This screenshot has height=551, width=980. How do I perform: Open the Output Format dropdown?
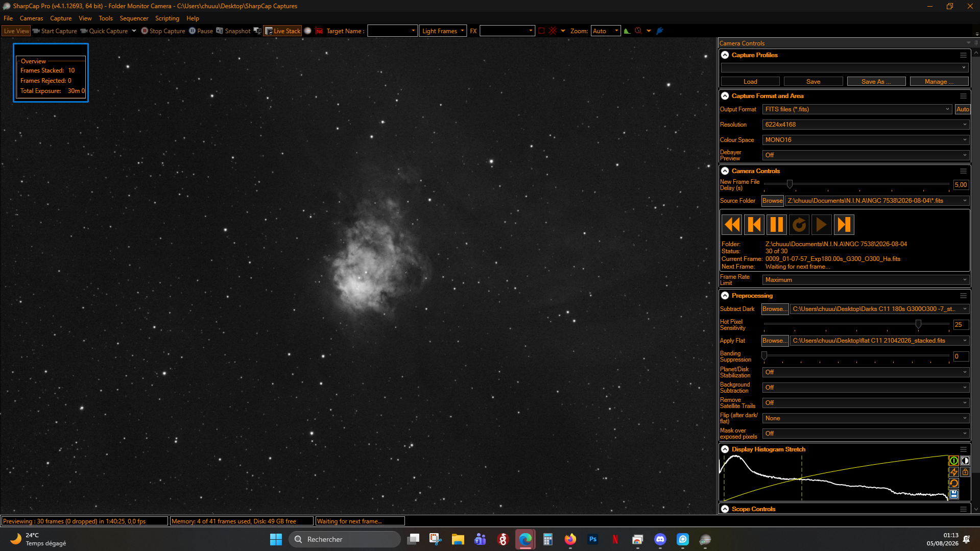[857, 109]
